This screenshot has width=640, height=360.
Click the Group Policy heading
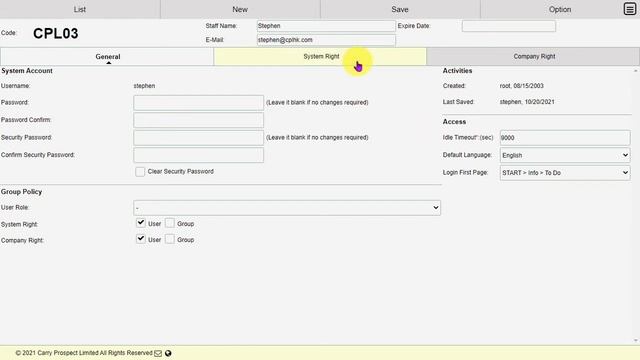pos(21,191)
